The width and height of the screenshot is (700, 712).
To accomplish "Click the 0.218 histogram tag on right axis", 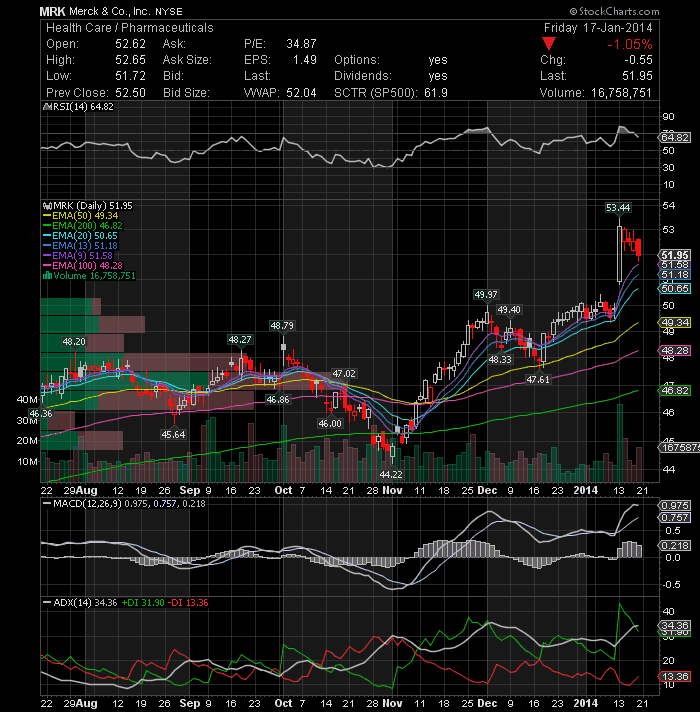I will pyautogui.click(x=674, y=545).
